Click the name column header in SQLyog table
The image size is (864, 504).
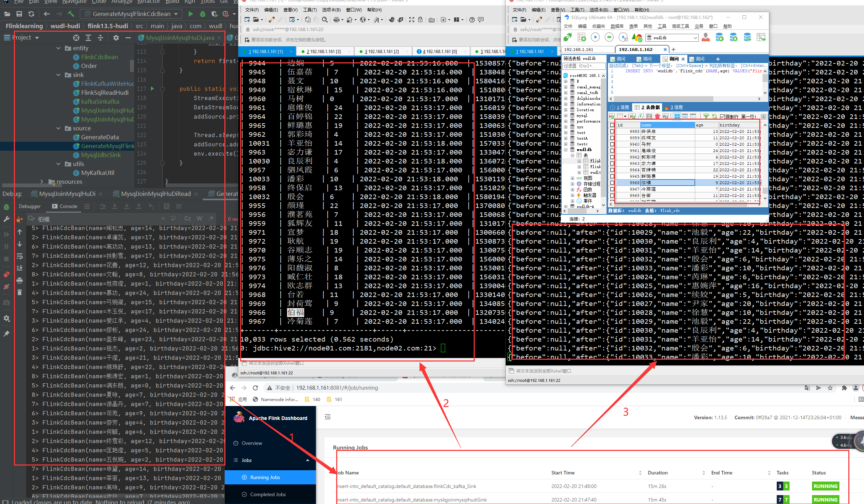click(667, 125)
